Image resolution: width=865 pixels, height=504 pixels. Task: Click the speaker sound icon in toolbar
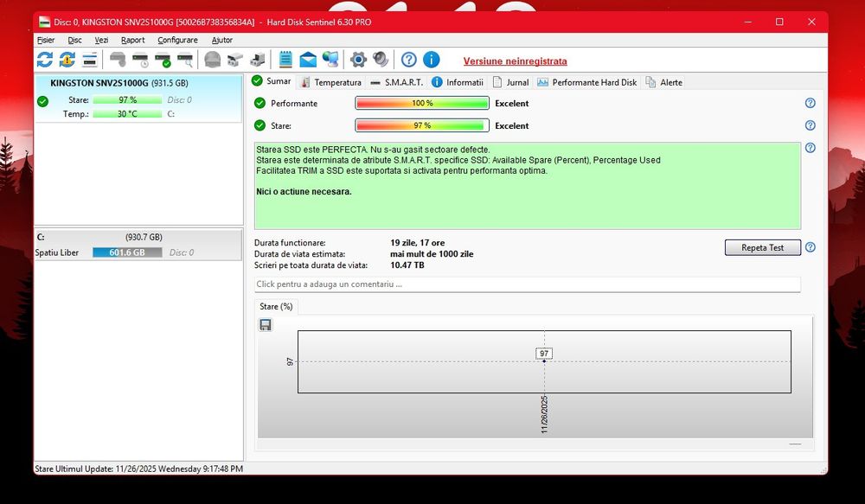tap(381, 60)
